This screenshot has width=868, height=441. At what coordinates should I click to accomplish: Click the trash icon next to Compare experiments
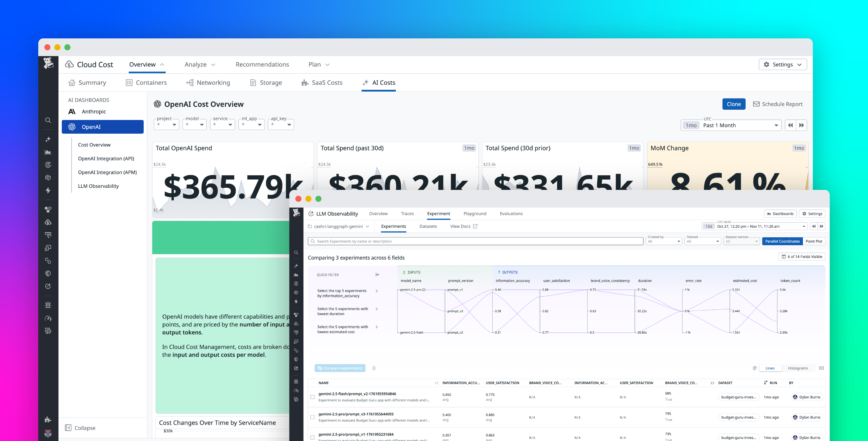tap(374, 368)
